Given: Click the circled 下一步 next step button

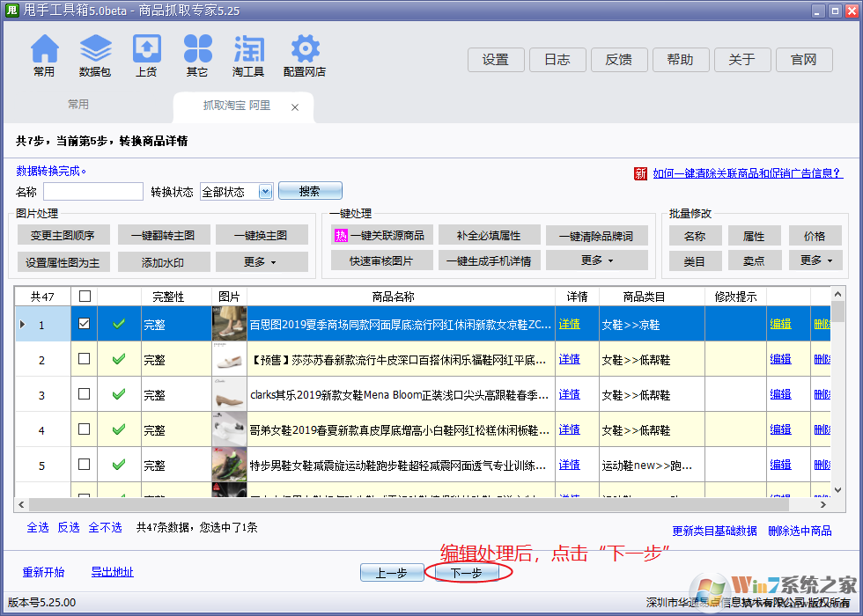Looking at the screenshot, I should coord(468,571).
